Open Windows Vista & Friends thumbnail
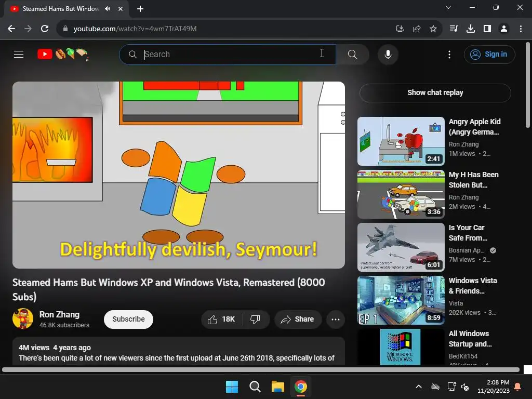The height and width of the screenshot is (399, 532). point(401,300)
